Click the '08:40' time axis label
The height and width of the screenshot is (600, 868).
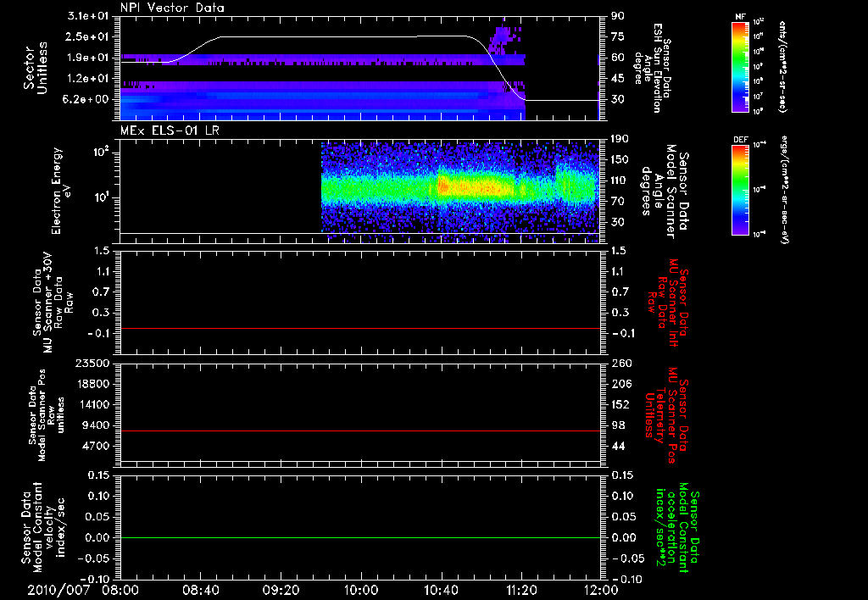[200, 590]
